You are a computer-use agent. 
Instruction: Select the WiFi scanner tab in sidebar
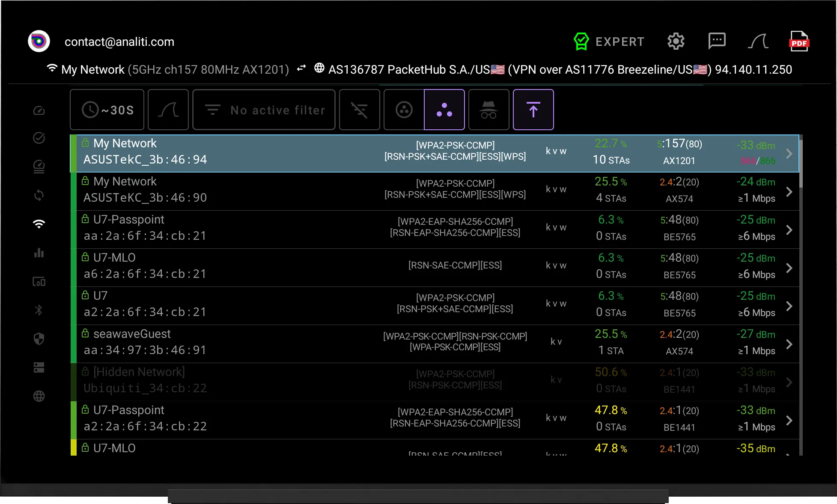[39, 224]
